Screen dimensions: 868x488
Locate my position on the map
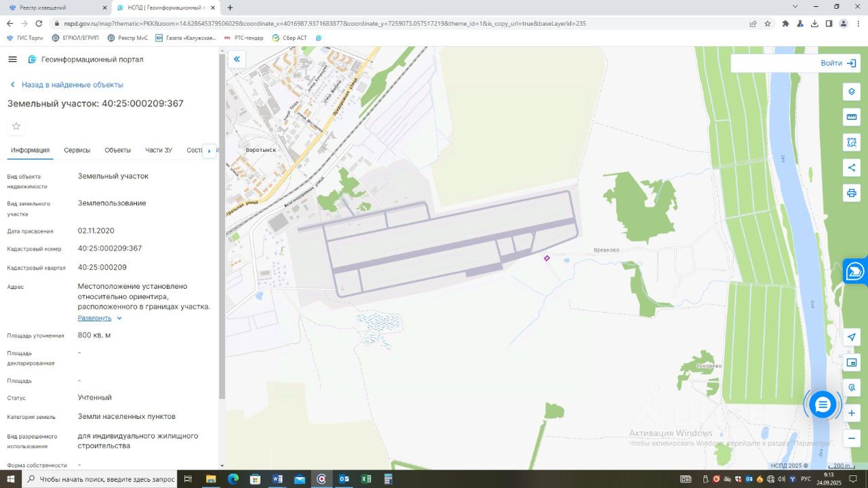tap(852, 337)
